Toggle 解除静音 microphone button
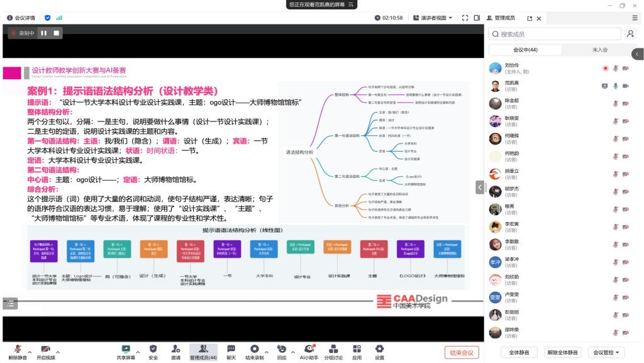 (x=18, y=349)
